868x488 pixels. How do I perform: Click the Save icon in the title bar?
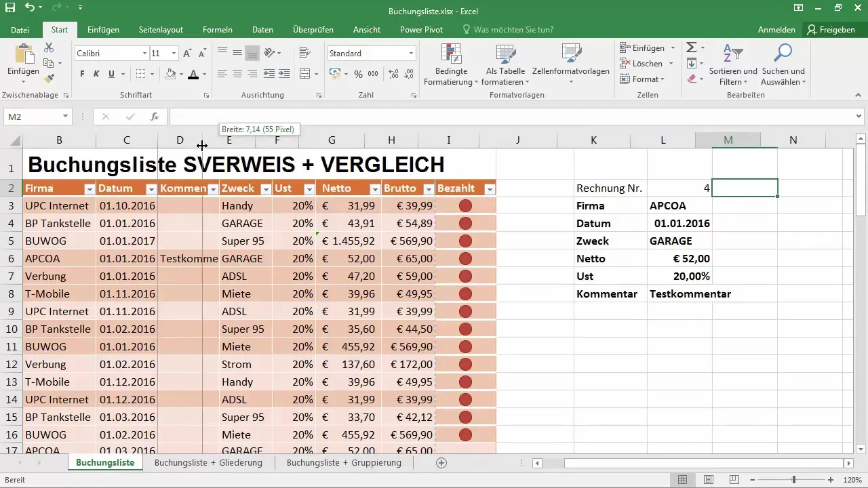click(x=10, y=8)
